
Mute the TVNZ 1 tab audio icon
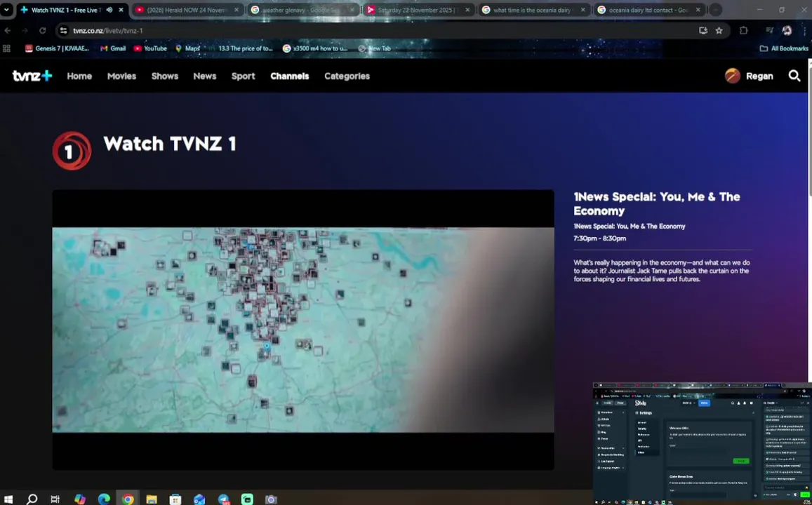(x=109, y=10)
